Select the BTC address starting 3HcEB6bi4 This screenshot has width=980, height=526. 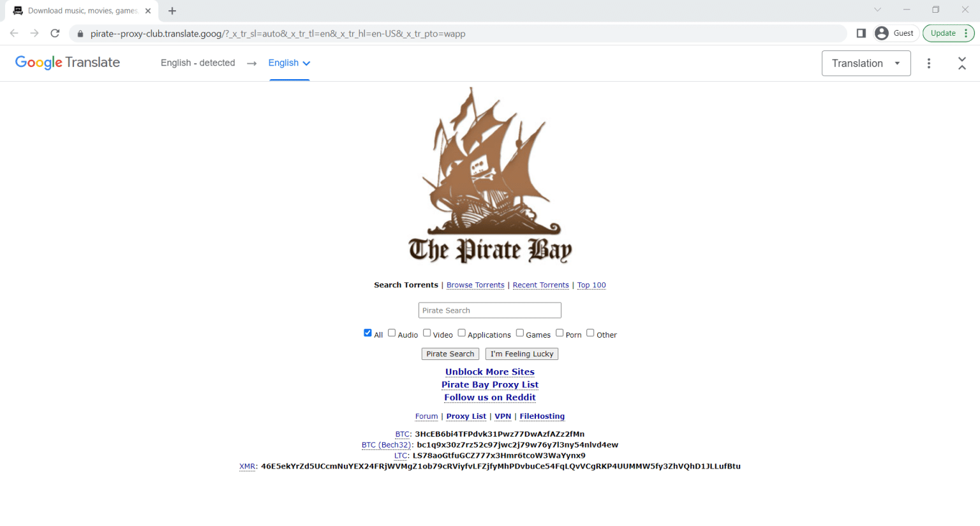500,434
